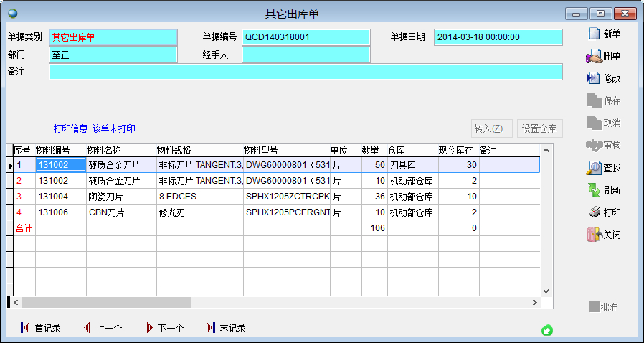Screen dimensions: 644x343
Task: Click the 经手人 handler input field
Action: [306, 55]
